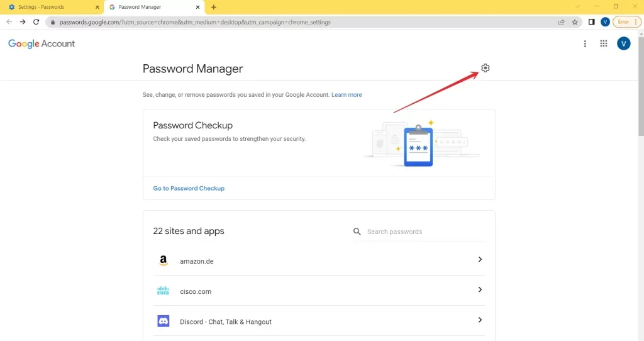Image resolution: width=644 pixels, height=341 pixels.
Task: Expand the Discord entry chevron
Action: [x=480, y=320]
